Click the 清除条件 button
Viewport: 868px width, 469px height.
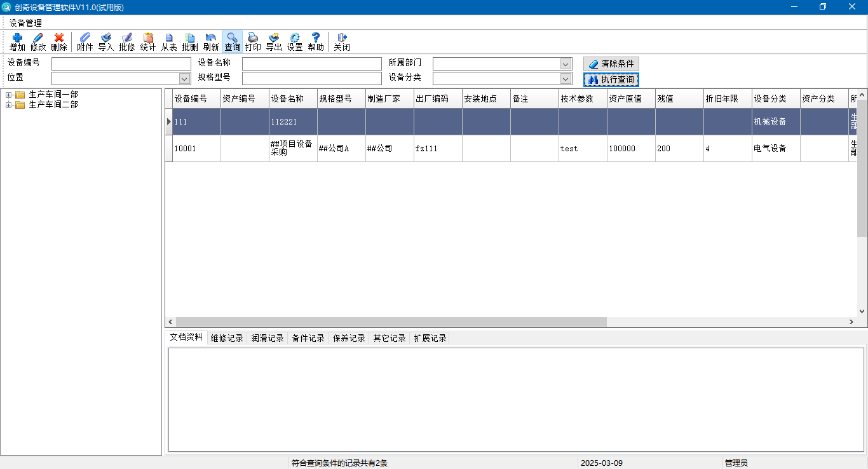click(x=611, y=64)
